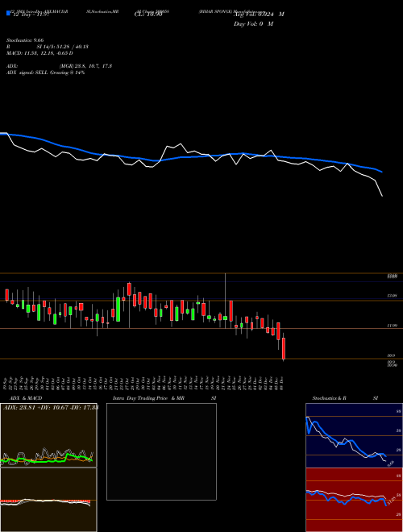Click the 'Avg Vol: 0.024 M' value

coord(259,15)
